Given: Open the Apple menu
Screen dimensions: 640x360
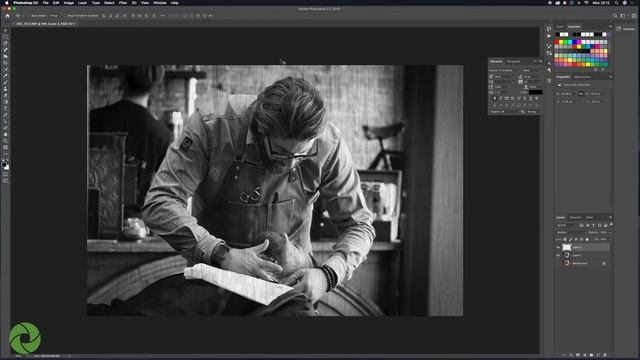Looking at the screenshot, I should coord(6,3).
